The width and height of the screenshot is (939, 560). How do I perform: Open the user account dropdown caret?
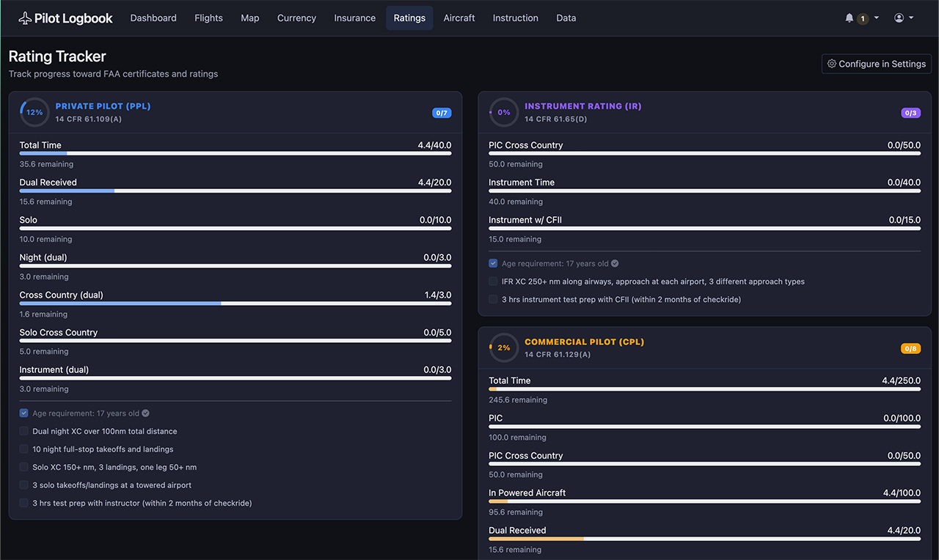point(911,18)
